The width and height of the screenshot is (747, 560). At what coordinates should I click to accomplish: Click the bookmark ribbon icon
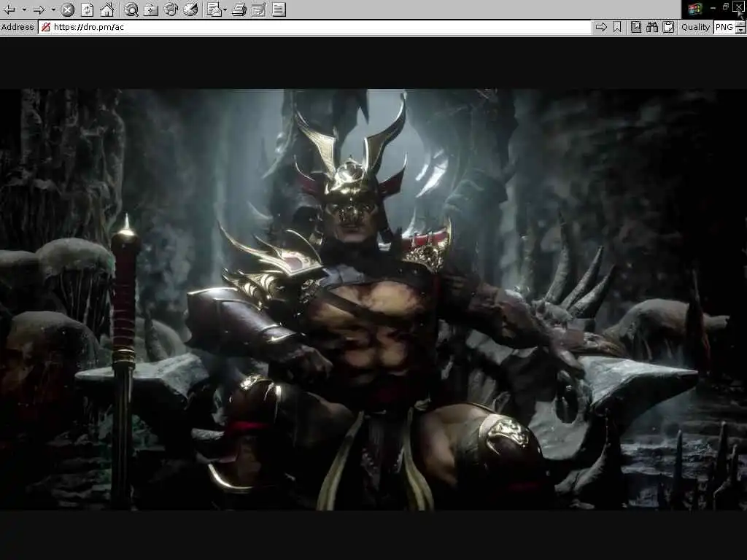pos(617,27)
